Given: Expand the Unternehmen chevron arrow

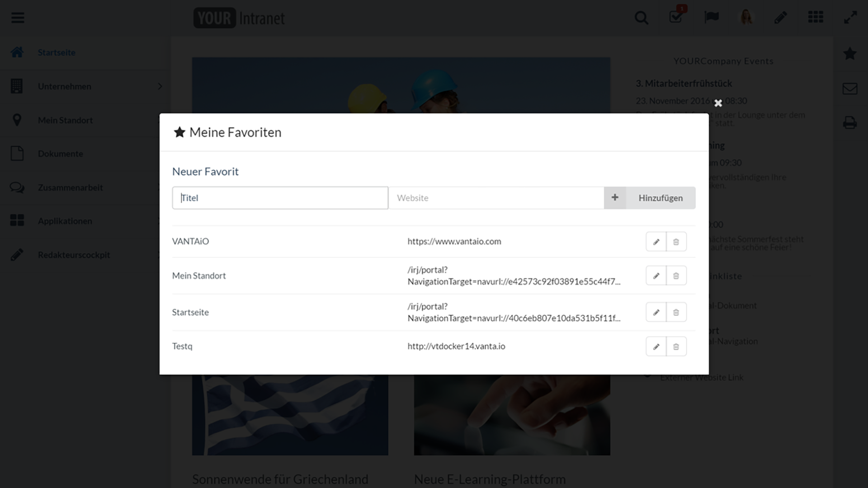Looking at the screenshot, I should [160, 86].
